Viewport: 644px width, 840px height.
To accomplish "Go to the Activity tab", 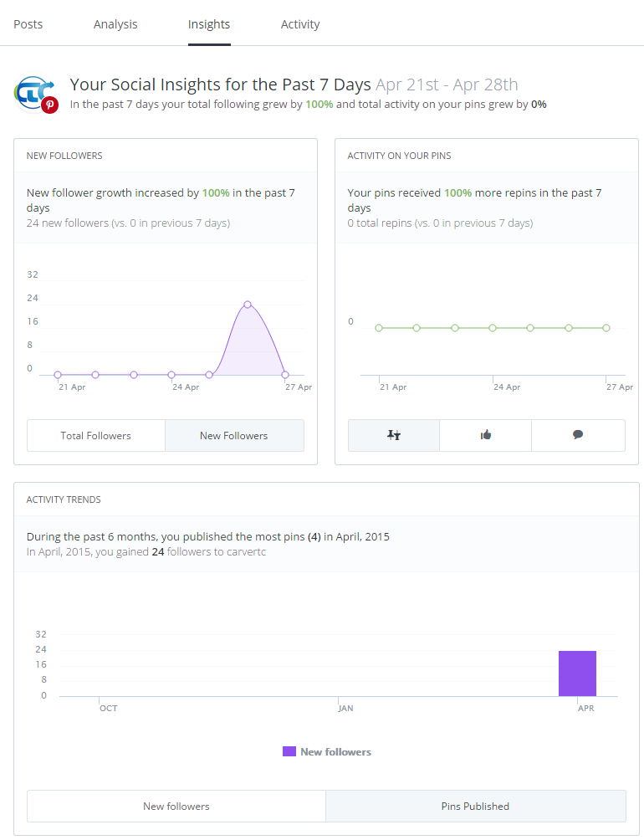I will click(x=300, y=24).
